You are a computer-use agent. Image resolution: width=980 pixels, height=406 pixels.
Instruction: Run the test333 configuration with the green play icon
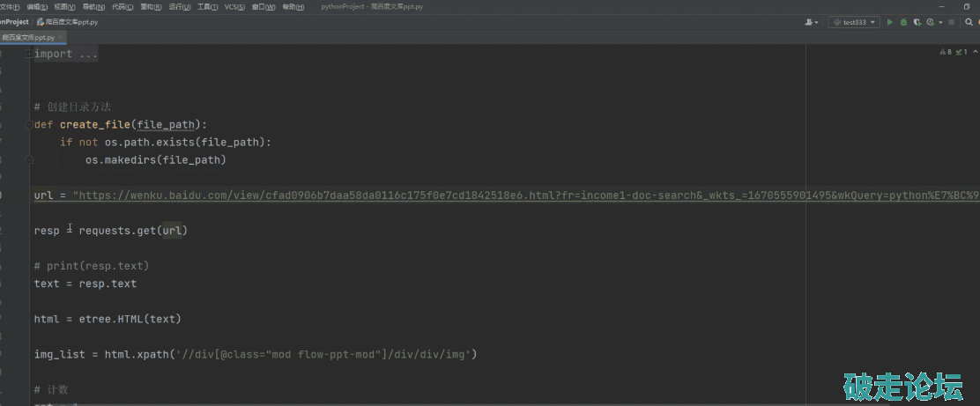(x=890, y=22)
